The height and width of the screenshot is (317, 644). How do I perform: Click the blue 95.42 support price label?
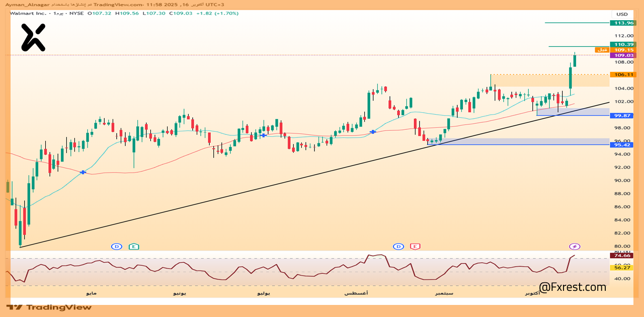click(x=623, y=145)
